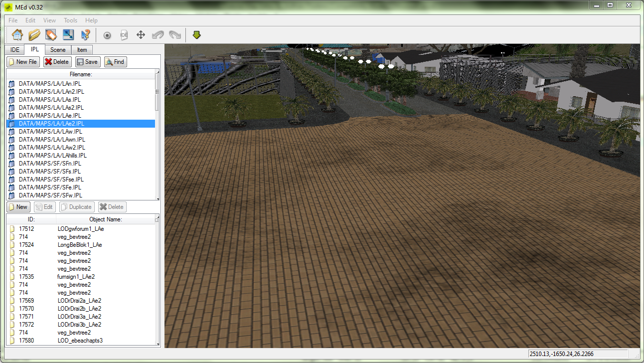Click the file list vertical scrollbar
644x363 pixels.
[x=158, y=135]
